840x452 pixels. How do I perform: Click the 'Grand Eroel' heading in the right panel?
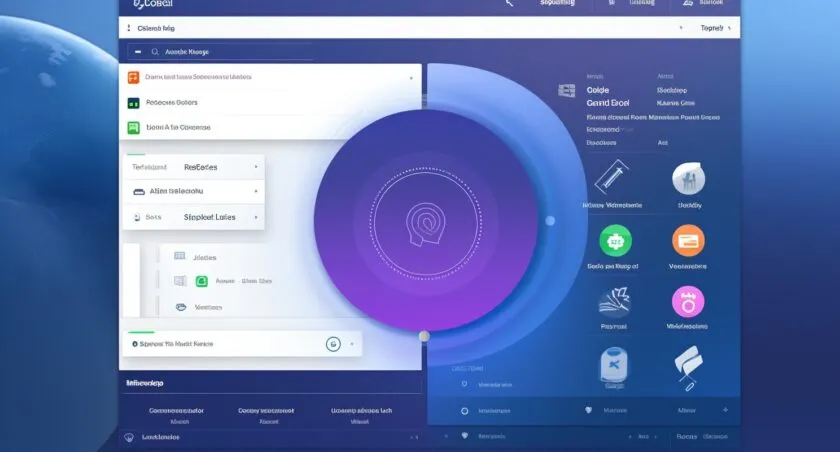point(608,103)
